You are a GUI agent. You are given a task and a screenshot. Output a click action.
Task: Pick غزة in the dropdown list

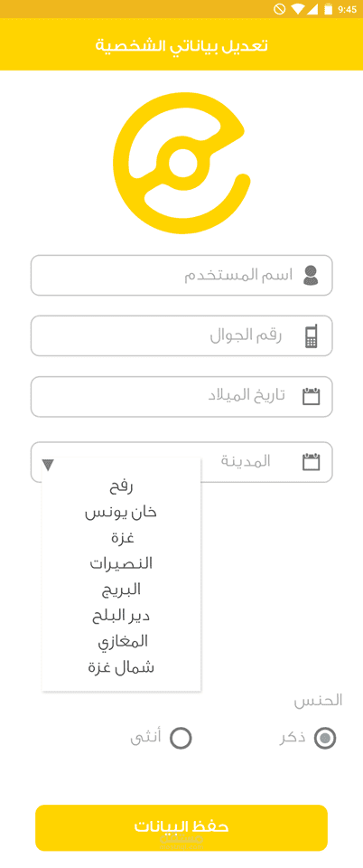[121, 538]
